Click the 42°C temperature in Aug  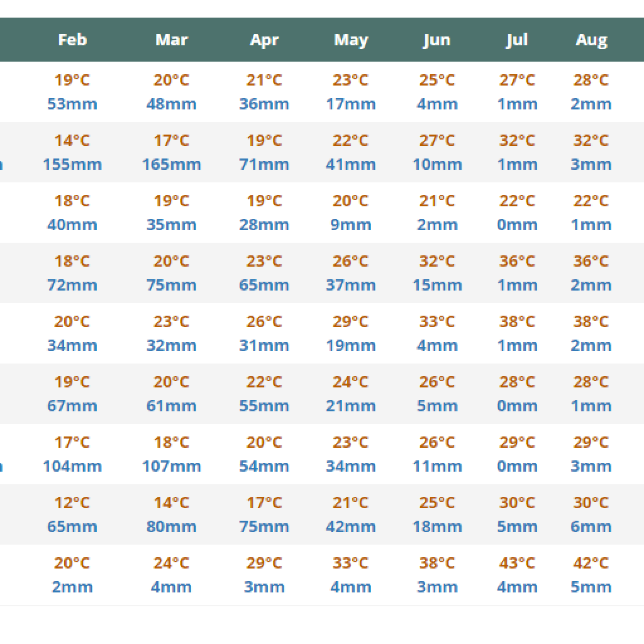coord(591,563)
